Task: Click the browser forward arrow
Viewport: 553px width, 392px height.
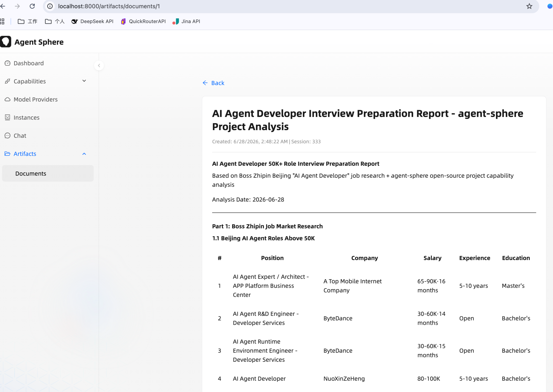Action: pyautogui.click(x=17, y=6)
